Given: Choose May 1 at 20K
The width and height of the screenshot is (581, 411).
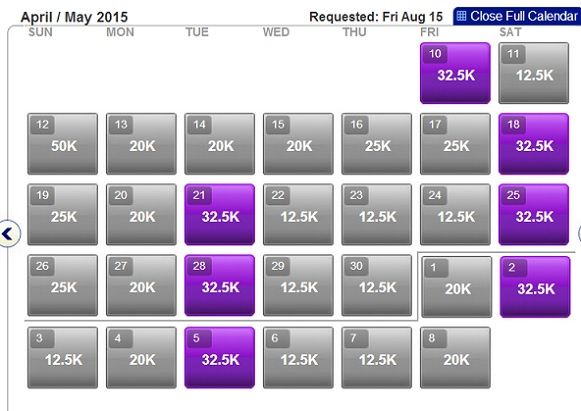Looking at the screenshot, I should [457, 287].
